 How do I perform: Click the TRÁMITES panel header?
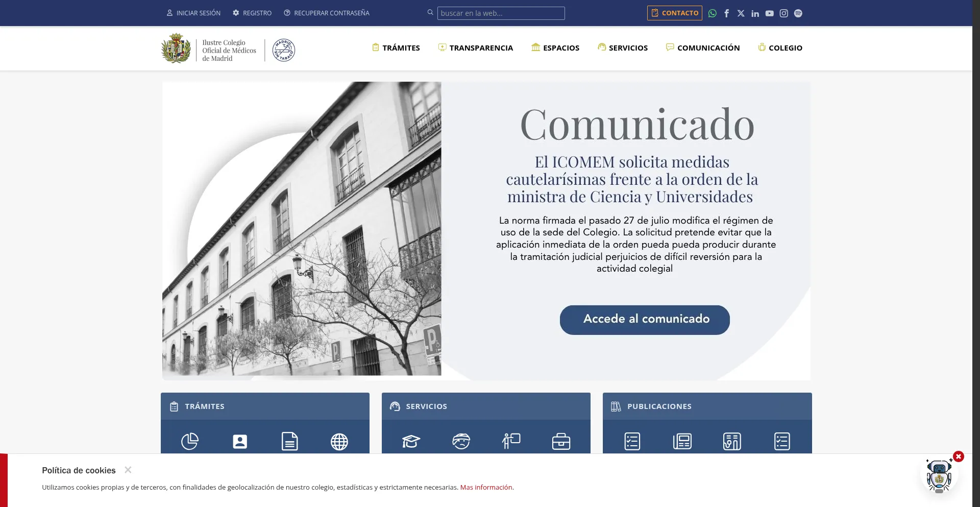point(265,406)
